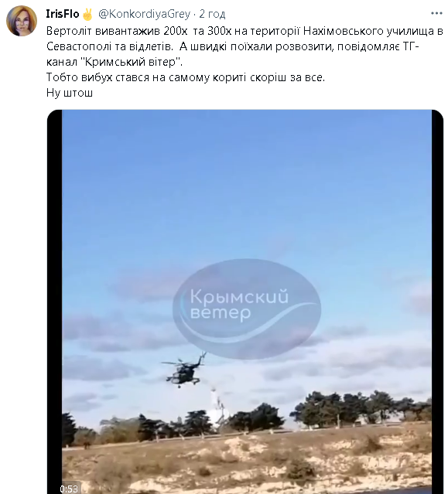Play the embedded helicopter video
Image resolution: width=448 pixels, height=494 pixels.
click(x=245, y=302)
